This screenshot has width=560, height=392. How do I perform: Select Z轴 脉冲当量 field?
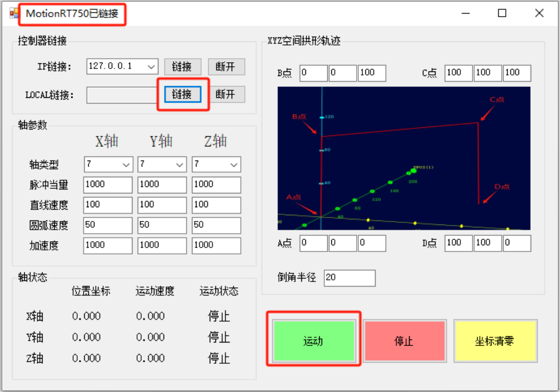[217, 185]
